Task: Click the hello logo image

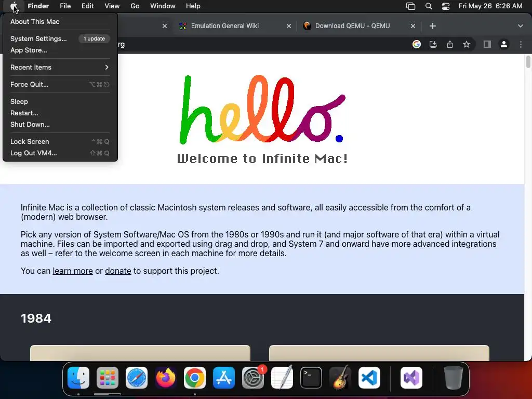Action: pos(262,109)
